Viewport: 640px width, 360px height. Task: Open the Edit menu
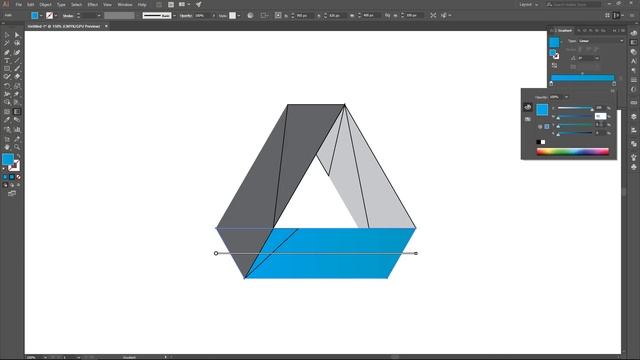[x=31, y=4]
